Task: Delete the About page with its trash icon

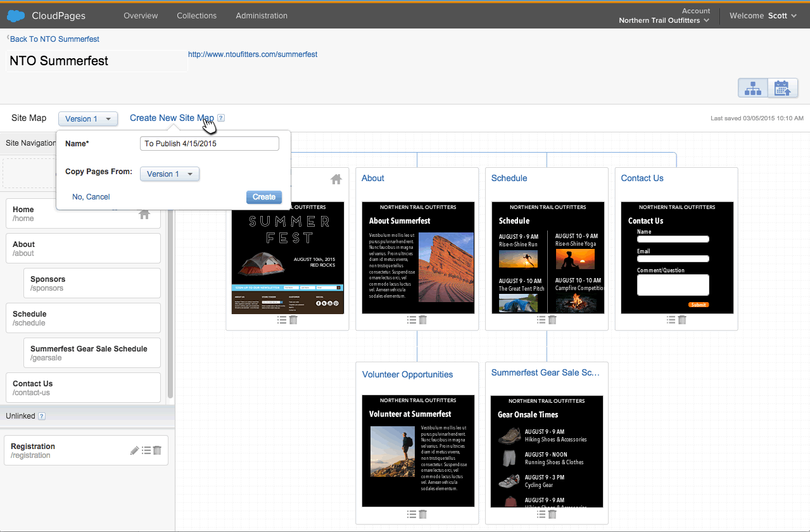Action: point(422,320)
